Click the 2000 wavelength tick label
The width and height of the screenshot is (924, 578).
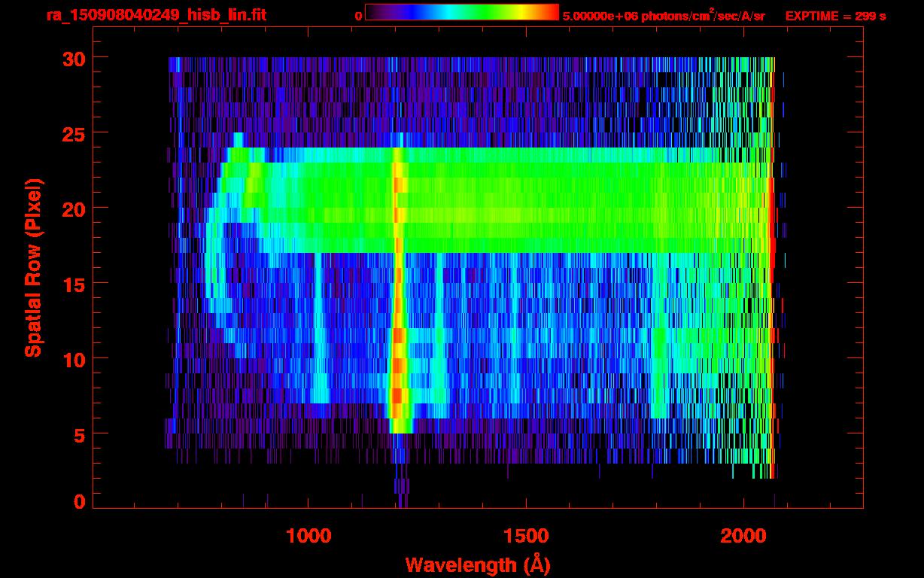click(x=743, y=536)
